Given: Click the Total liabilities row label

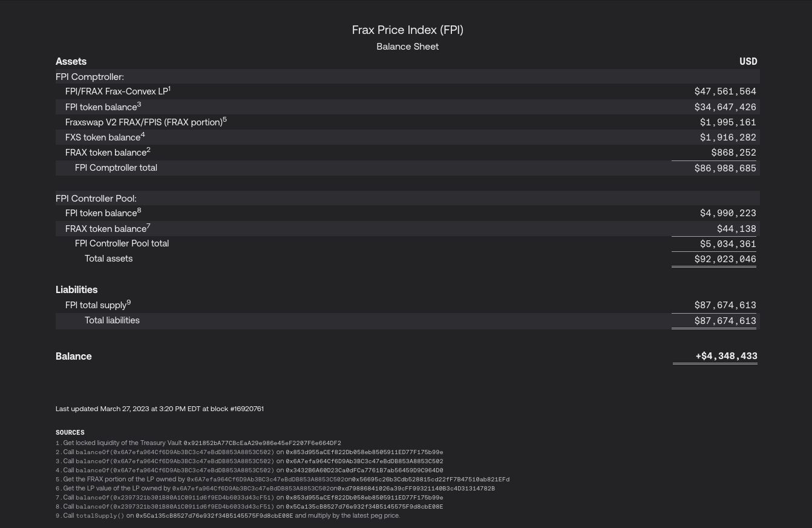Looking at the screenshot, I should pyautogui.click(x=112, y=320).
